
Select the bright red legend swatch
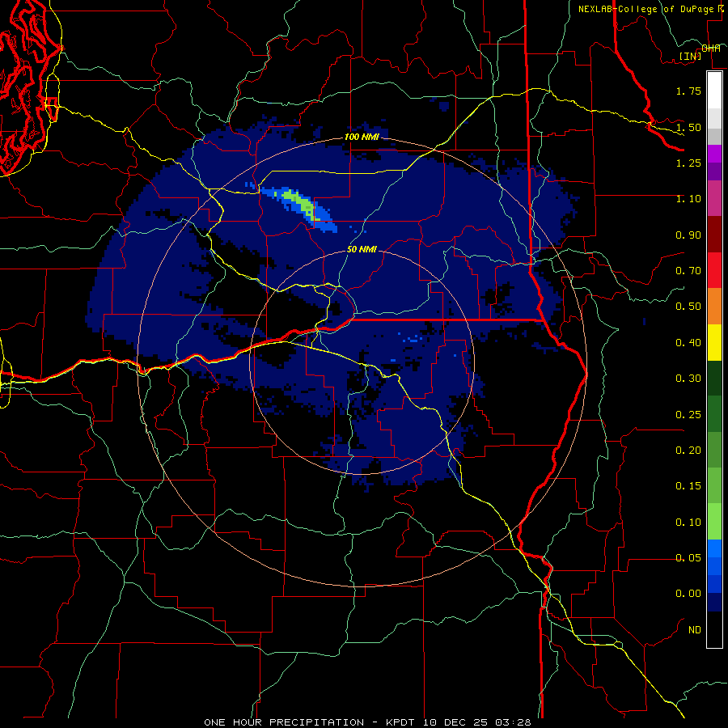click(x=714, y=270)
